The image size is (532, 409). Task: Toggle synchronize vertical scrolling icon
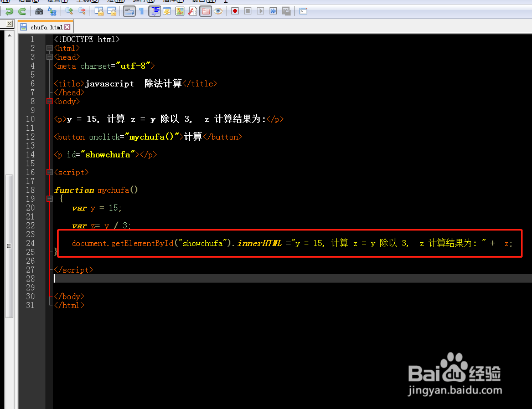(x=99, y=11)
